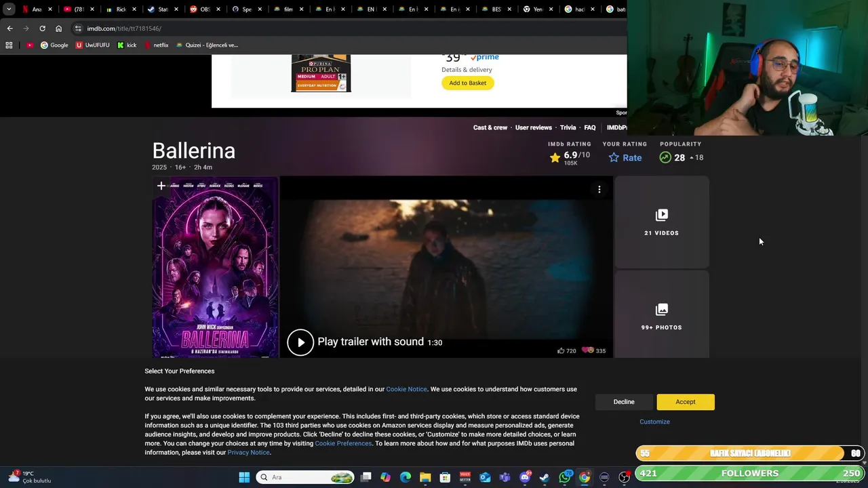Open the Cookie Notice link

407,389
